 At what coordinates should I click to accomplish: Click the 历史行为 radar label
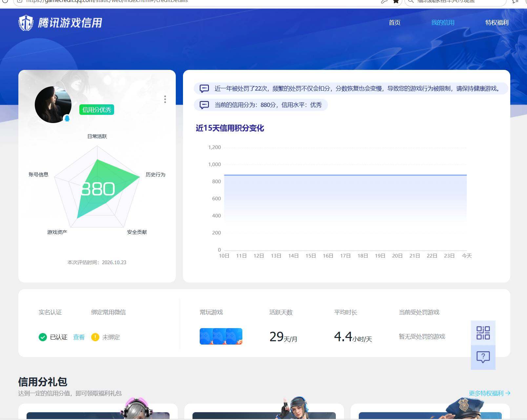[155, 175]
